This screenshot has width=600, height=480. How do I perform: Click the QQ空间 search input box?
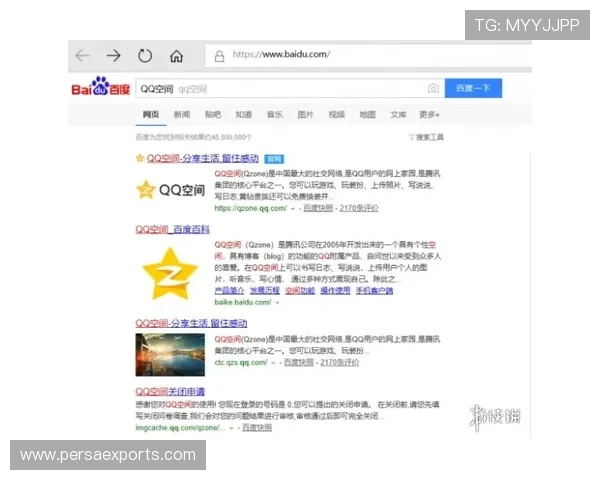(x=290, y=88)
